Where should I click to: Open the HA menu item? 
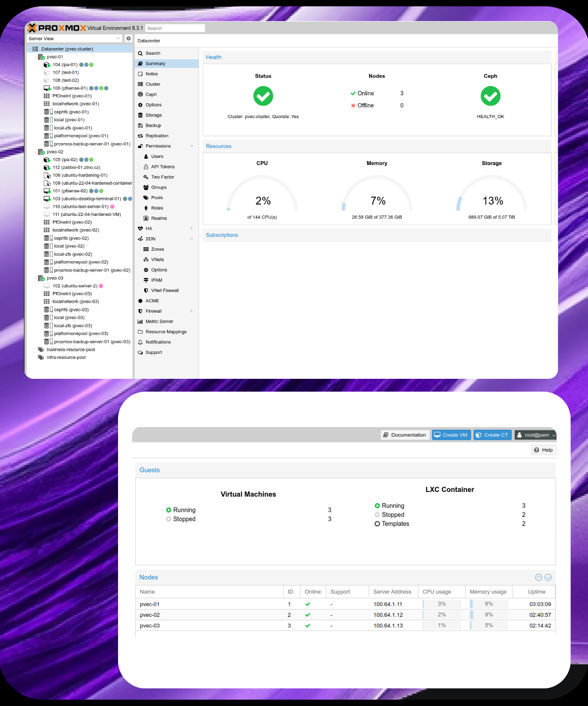tap(166, 229)
